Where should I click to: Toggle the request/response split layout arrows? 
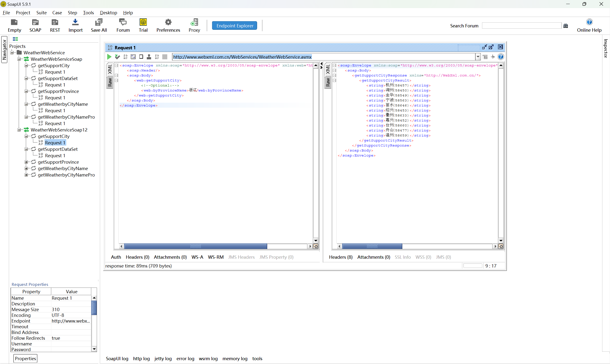321,66
